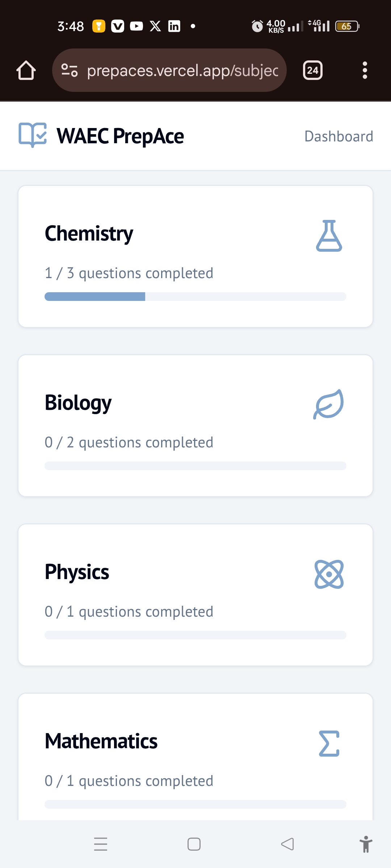Open the Chemistry subject heading
This screenshot has height=868, width=391.
(x=89, y=234)
